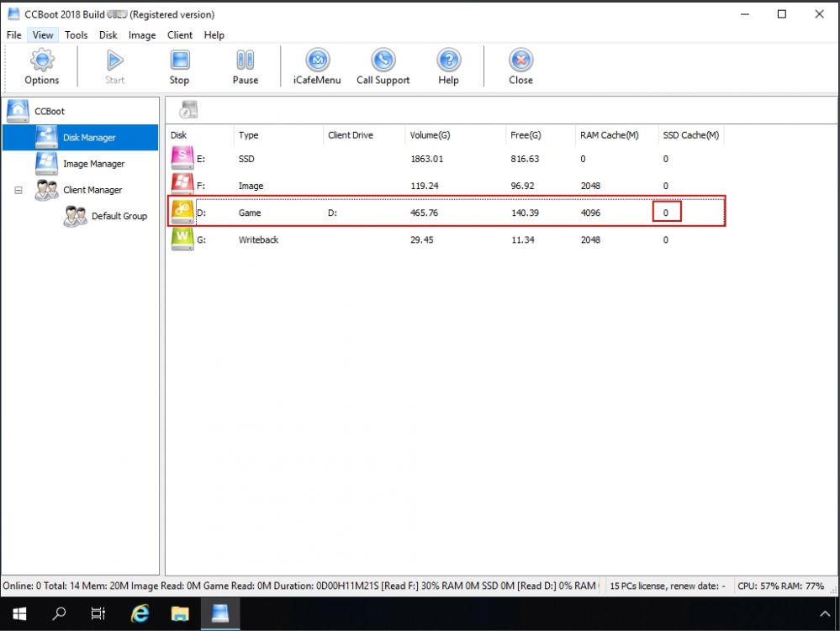This screenshot has height=631, width=840.
Task: Open the Help question-mark icon
Action: click(449, 60)
